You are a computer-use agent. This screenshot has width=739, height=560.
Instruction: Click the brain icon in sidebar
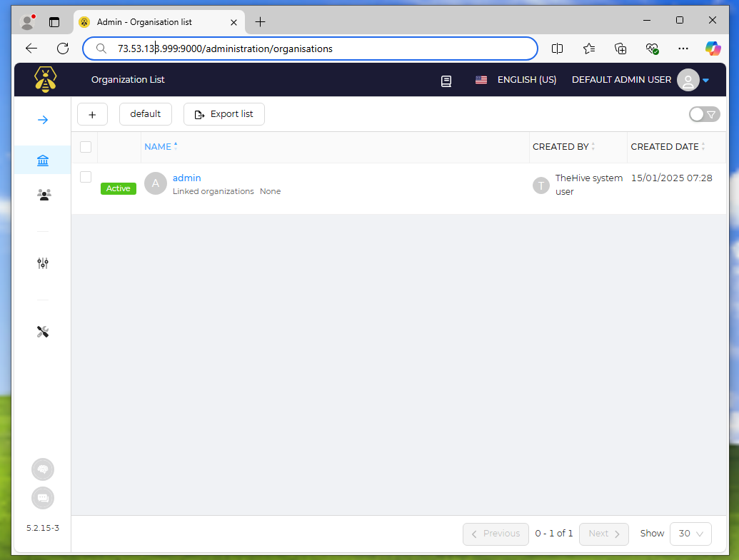pos(43,469)
